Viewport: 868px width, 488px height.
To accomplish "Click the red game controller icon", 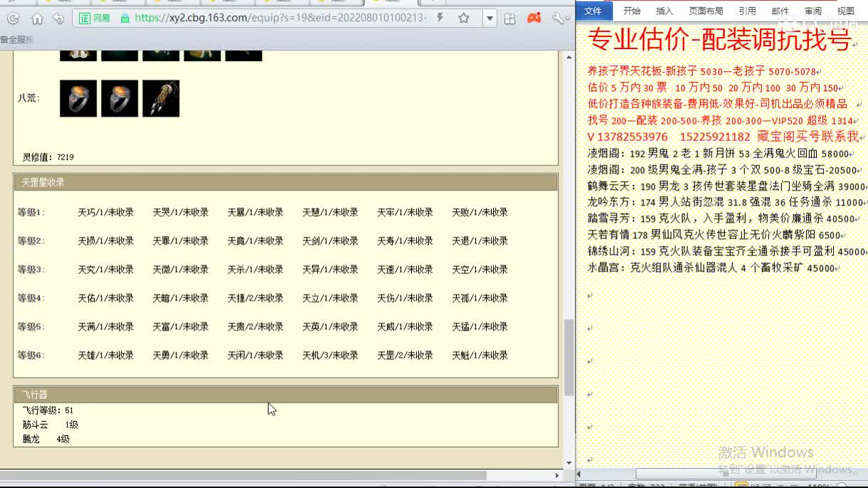I will coord(534,18).
